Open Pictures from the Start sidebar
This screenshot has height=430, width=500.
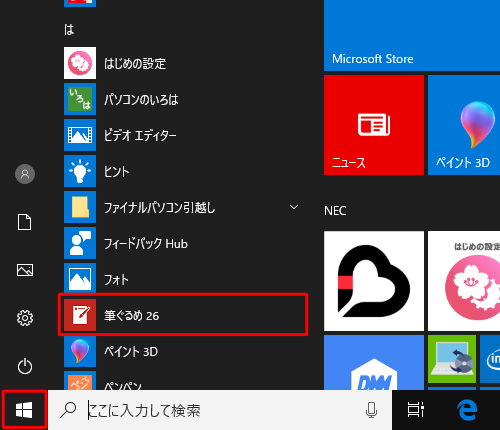25,270
